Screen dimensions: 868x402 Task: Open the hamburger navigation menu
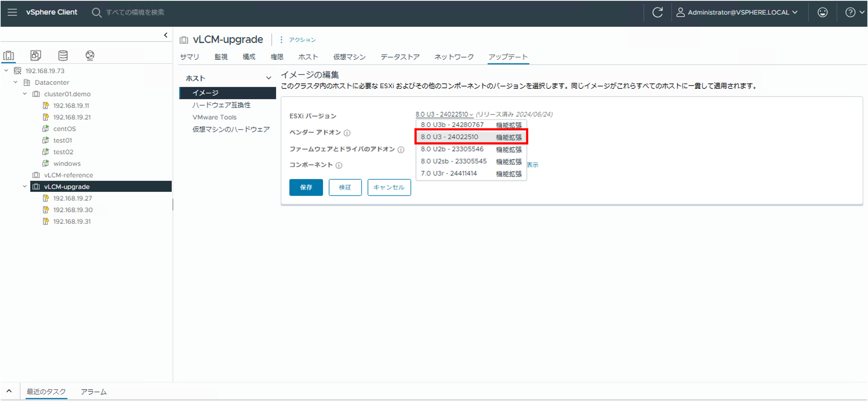(x=12, y=12)
